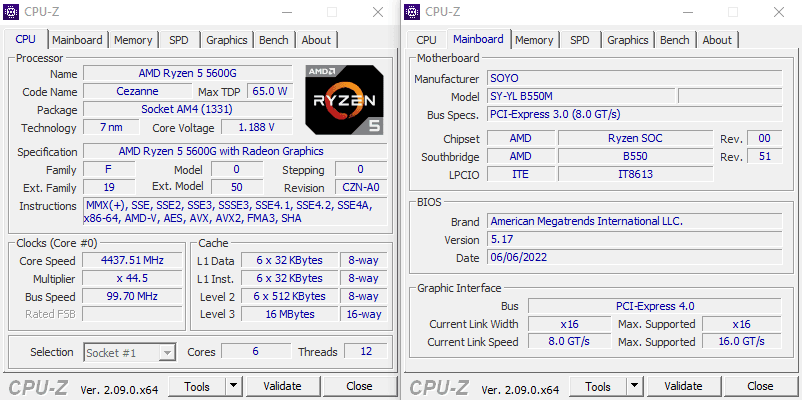Click Tools button in right window
Image resolution: width=802 pixels, height=400 pixels.
click(x=598, y=386)
